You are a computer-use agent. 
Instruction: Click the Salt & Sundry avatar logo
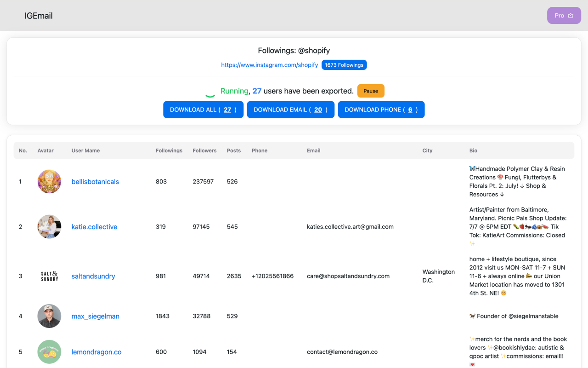point(49,276)
